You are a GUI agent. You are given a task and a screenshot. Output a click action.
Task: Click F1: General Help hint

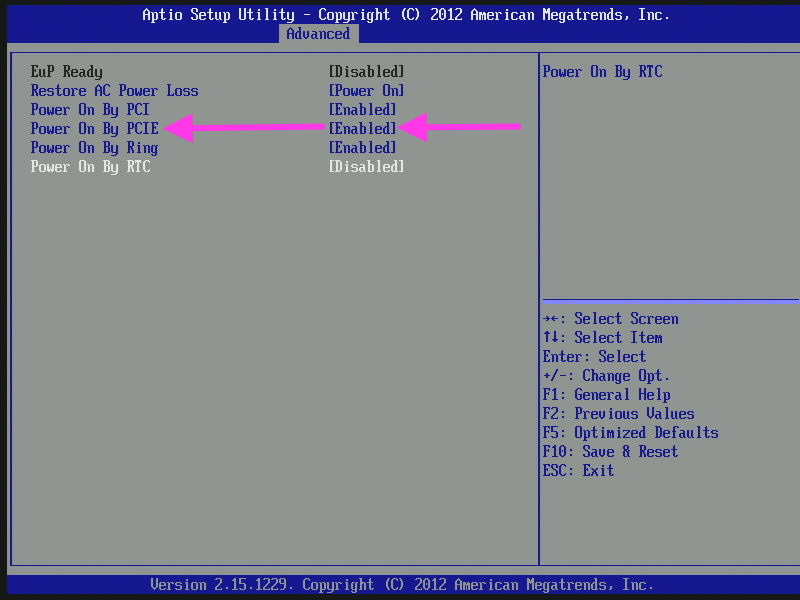tap(607, 395)
